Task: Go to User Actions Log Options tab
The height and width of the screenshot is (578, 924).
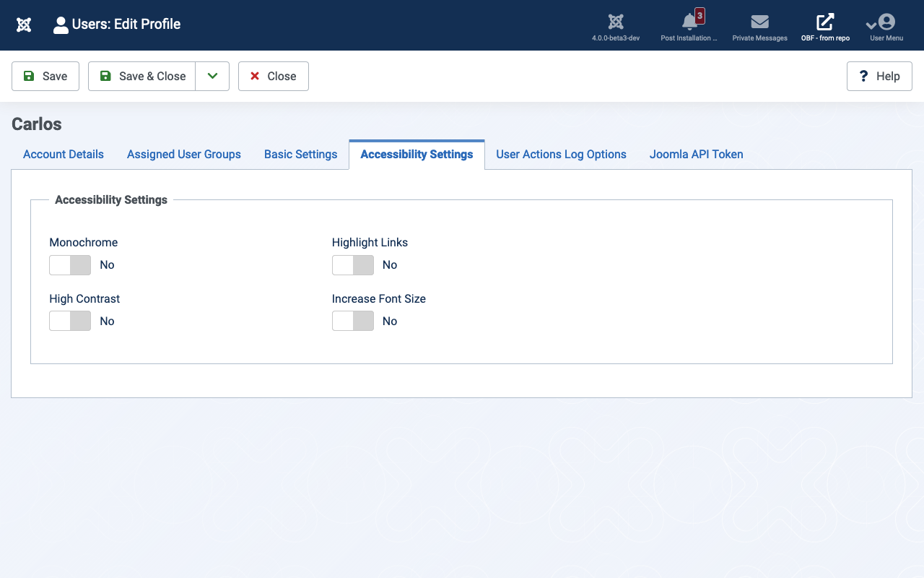Action: point(561,154)
